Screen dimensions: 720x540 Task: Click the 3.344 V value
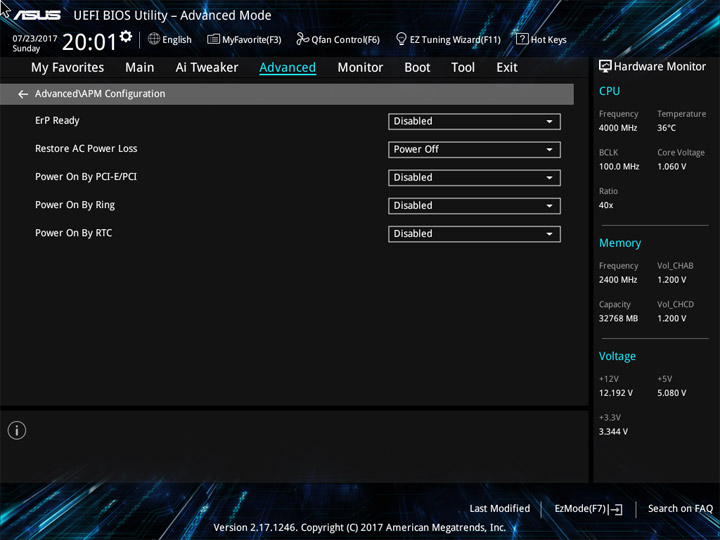point(613,432)
